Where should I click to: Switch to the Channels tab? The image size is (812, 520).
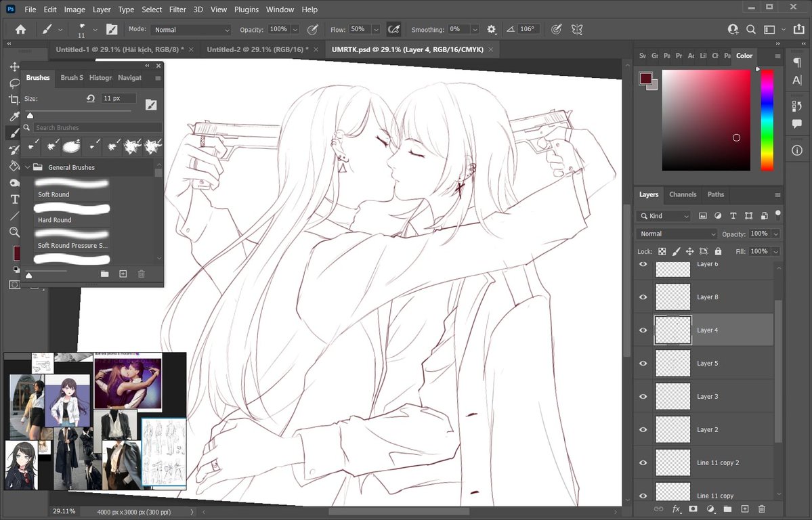click(683, 194)
